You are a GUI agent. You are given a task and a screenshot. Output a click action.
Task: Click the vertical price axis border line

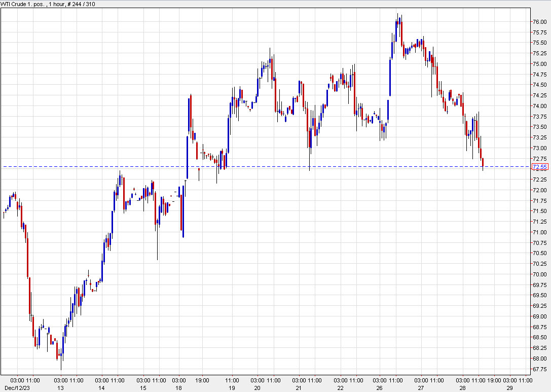(530, 203)
